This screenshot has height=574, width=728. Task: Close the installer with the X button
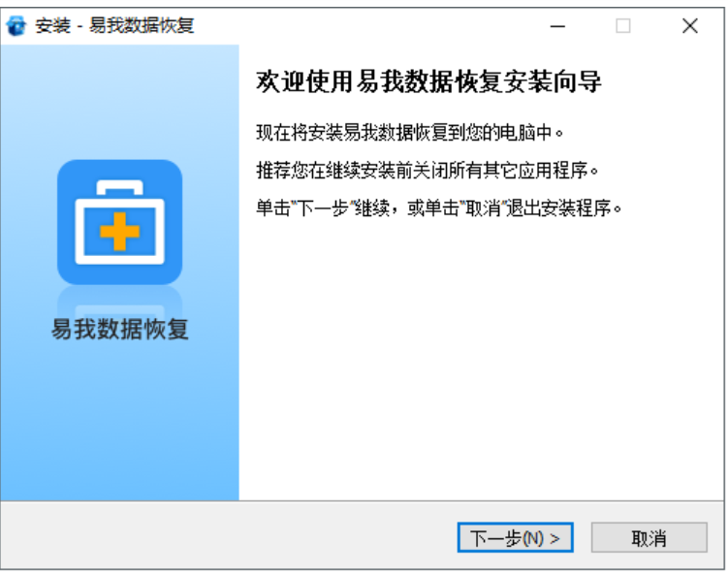coord(690,26)
